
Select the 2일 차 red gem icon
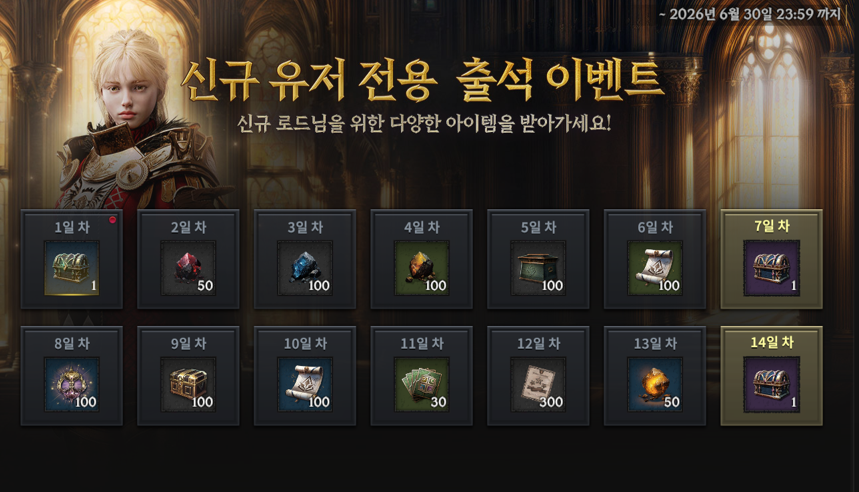coord(188,268)
